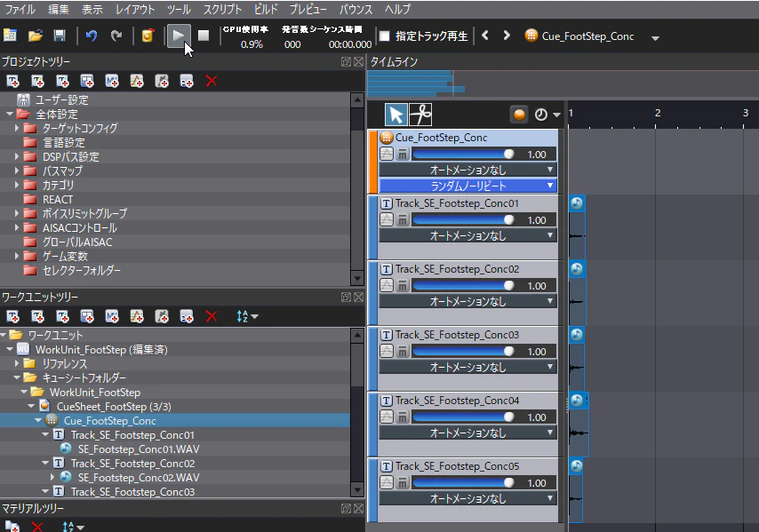Select the DSPバス設定 folder
This screenshot has width=759, height=532.
(x=71, y=156)
